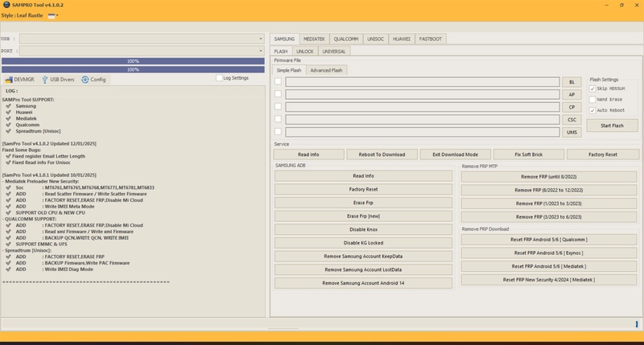The width and height of the screenshot is (644, 345).
Task: Click the BL file browse button
Action: [x=572, y=82]
